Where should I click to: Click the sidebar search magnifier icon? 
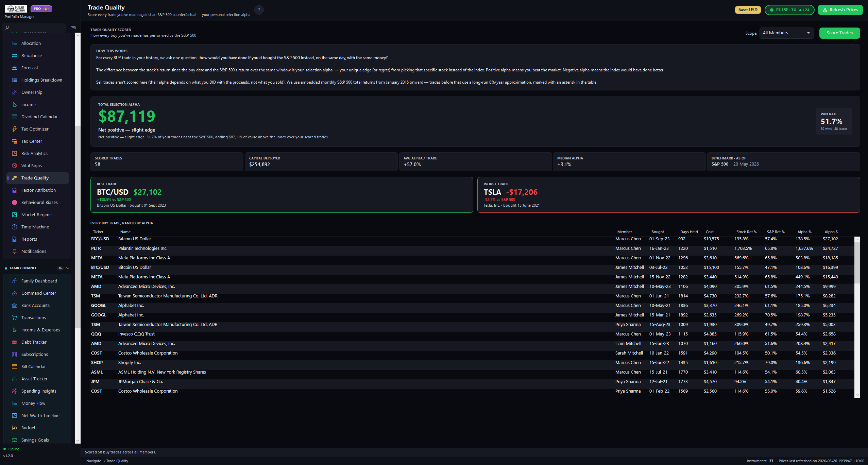tap(7, 28)
